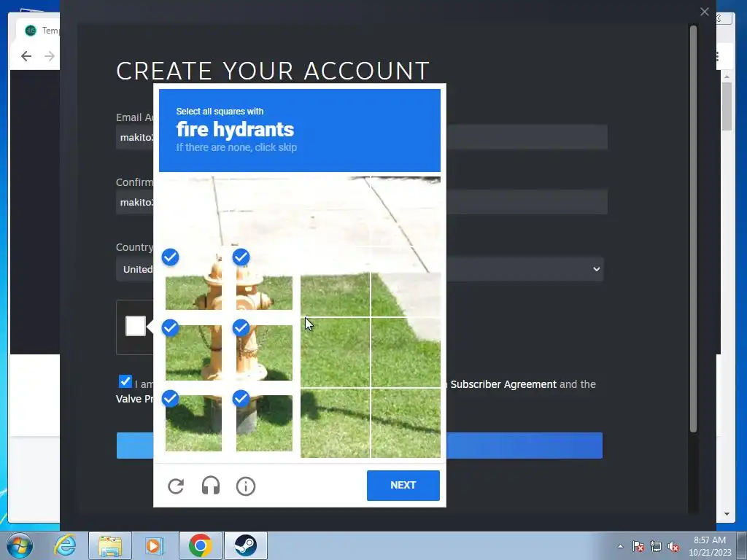Click the network tray icon

pos(656,546)
